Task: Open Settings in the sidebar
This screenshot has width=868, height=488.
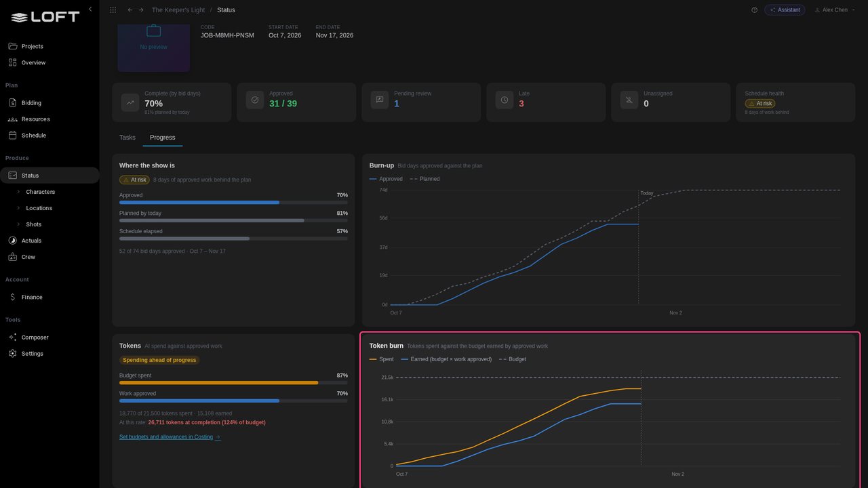Action: click(50, 354)
